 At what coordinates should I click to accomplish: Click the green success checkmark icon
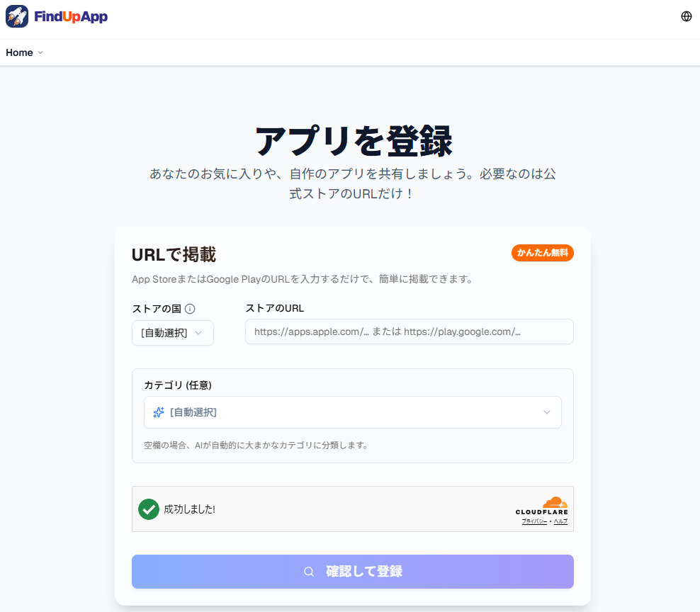point(149,509)
